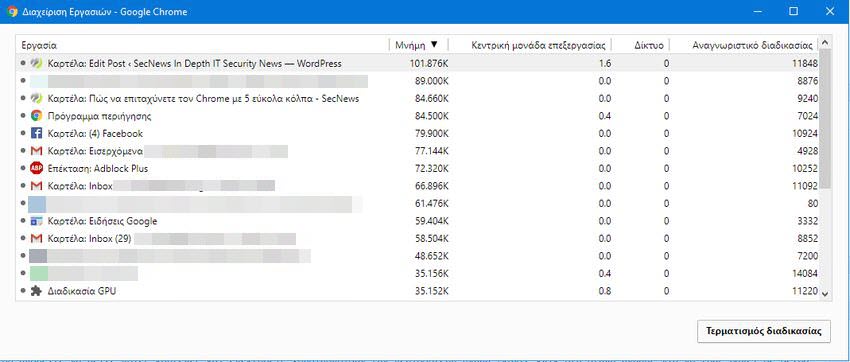Click memory value 61.476K
Image resolution: width=850 pixels, height=362 pixels.
(432, 203)
